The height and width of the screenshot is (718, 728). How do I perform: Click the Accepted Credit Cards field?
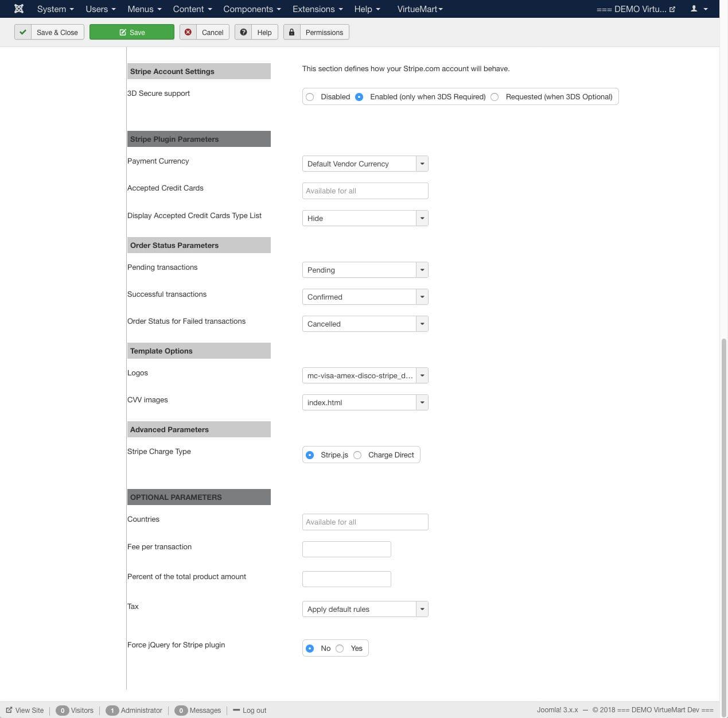(365, 191)
